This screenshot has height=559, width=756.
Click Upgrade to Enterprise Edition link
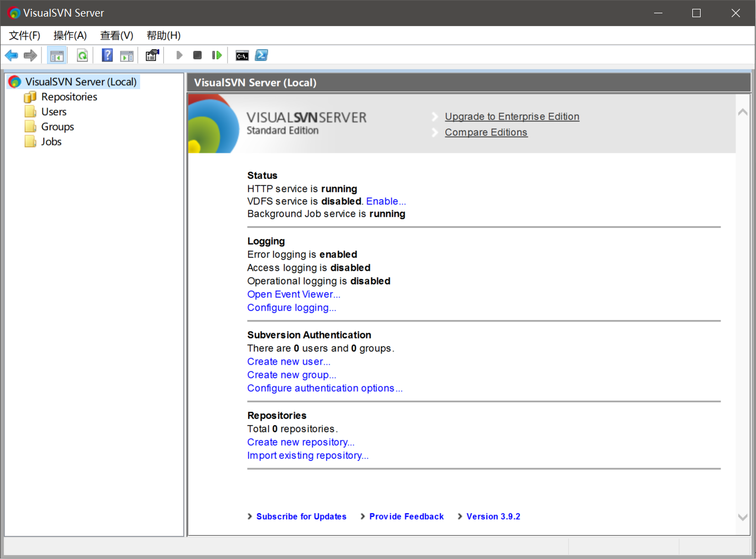pos(512,117)
